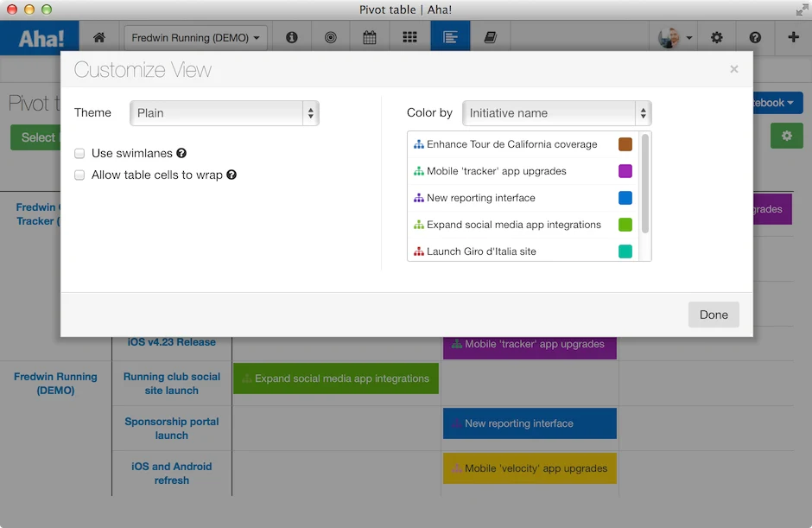Image resolution: width=812 pixels, height=528 pixels.
Task: Change green swatch for Expand social media
Action: pyautogui.click(x=625, y=225)
